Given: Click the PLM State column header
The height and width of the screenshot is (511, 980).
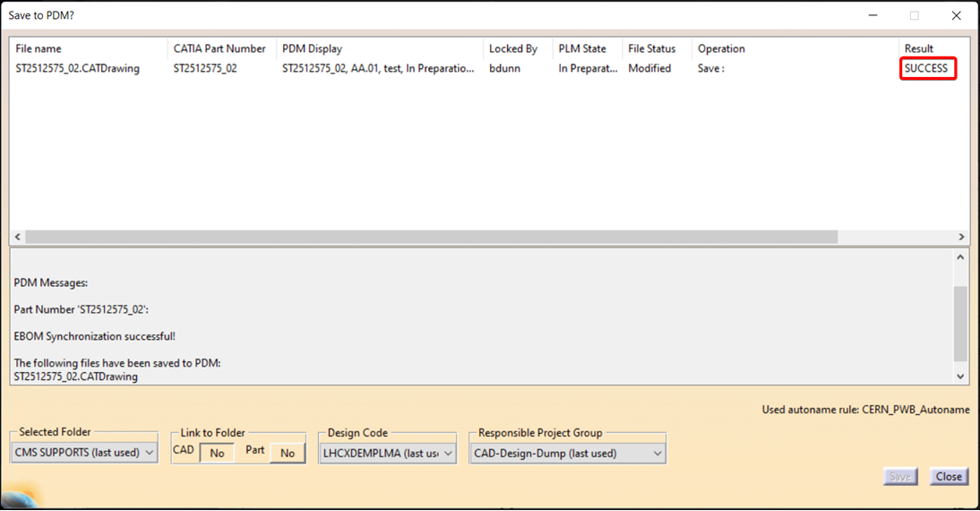Looking at the screenshot, I should pos(582,48).
